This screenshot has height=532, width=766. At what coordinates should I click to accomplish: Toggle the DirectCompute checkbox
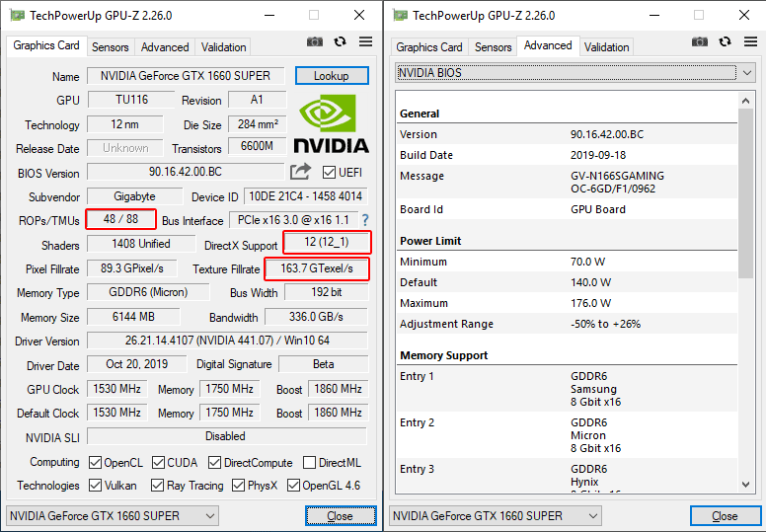[x=214, y=463]
